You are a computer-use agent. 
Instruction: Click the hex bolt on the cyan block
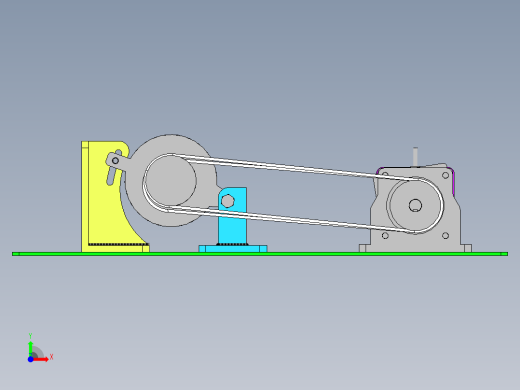[x=228, y=201]
